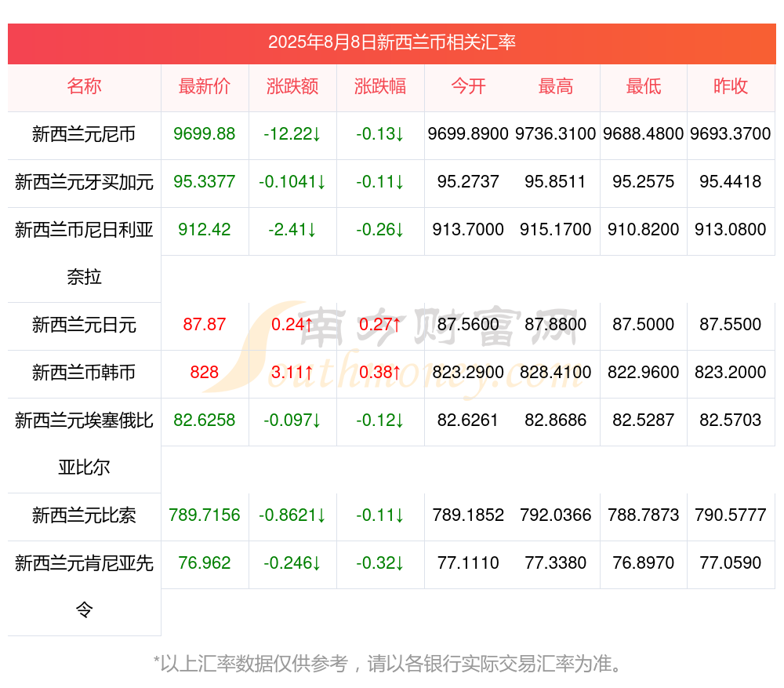Viewport: 784px width, 688px height.
Task: Click the change amount -0.1041↓
Action: click(x=292, y=181)
